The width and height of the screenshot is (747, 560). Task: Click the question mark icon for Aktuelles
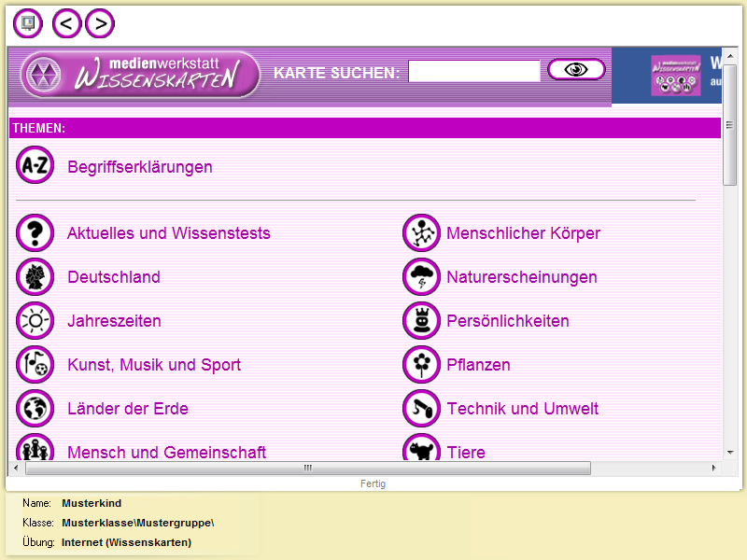coord(35,233)
